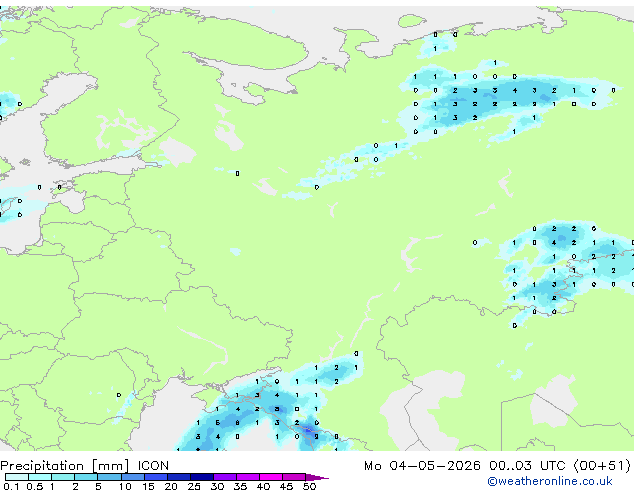Select the 1–2 mm legend swatch
Screen dimensions: 634x490
pyautogui.click(x=63, y=477)
